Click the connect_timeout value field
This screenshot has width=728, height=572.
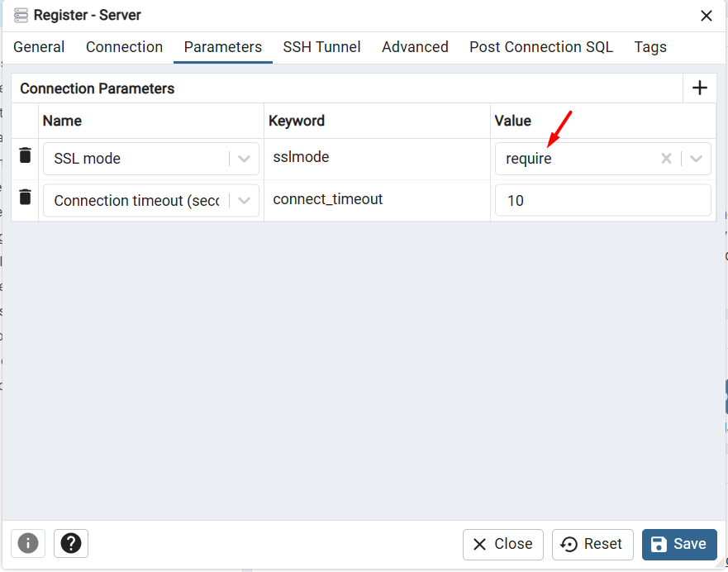point(602,200)
